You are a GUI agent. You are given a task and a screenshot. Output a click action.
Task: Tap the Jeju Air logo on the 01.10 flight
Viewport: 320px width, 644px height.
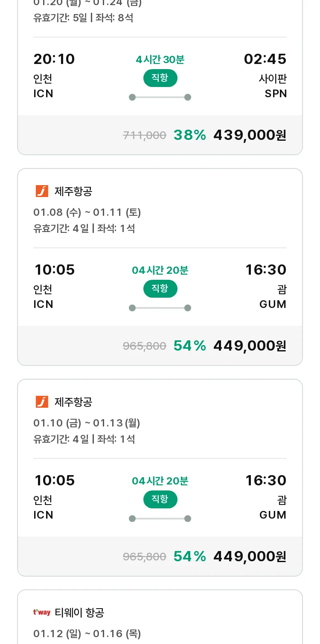pos(42,402)
